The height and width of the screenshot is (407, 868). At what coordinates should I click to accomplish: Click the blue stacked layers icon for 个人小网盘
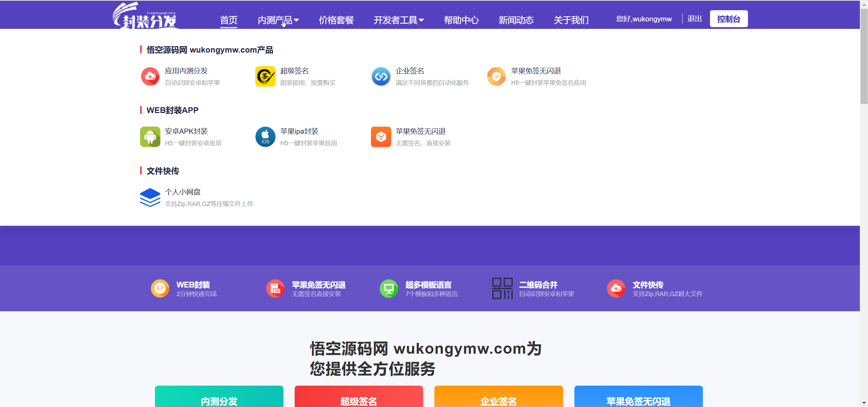click(150, 197)
